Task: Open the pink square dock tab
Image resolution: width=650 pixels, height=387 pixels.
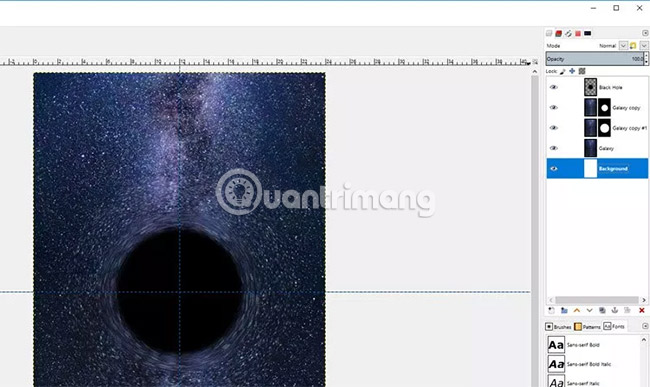Action: coord(578,33)
